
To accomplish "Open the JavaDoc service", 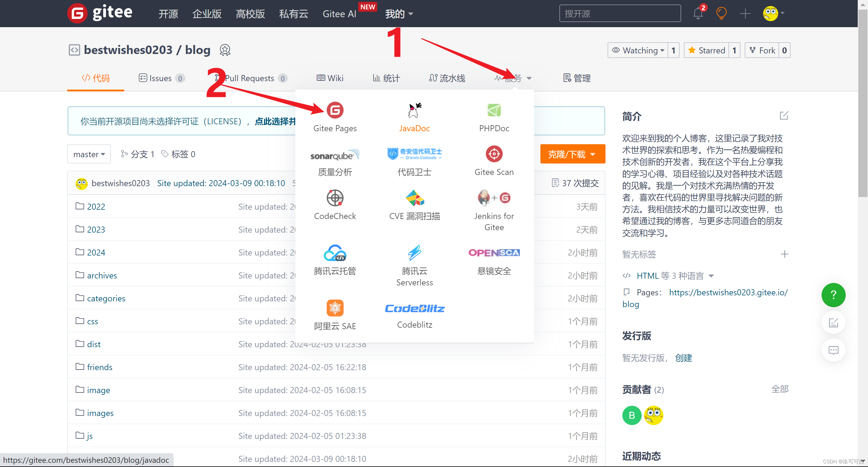I will click(414, 117).
